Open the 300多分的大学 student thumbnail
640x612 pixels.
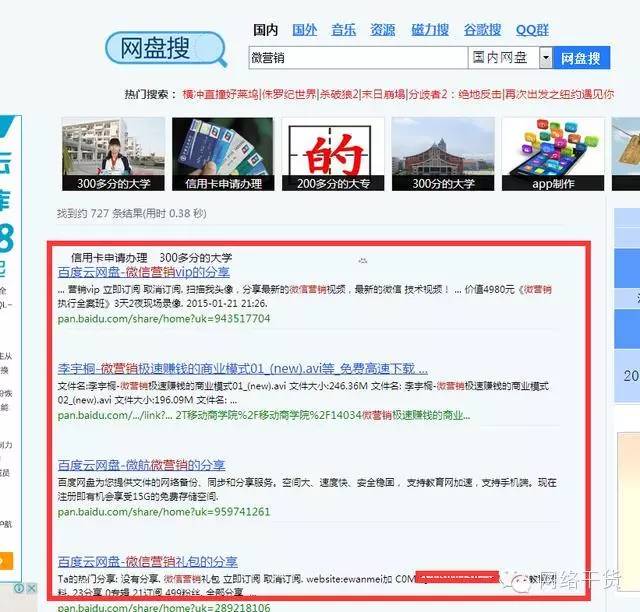[x=113, y=154]
